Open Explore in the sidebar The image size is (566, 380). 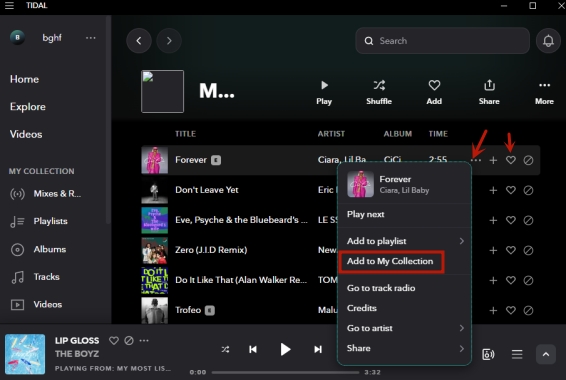pyautogui.click(x=28, y=106)
